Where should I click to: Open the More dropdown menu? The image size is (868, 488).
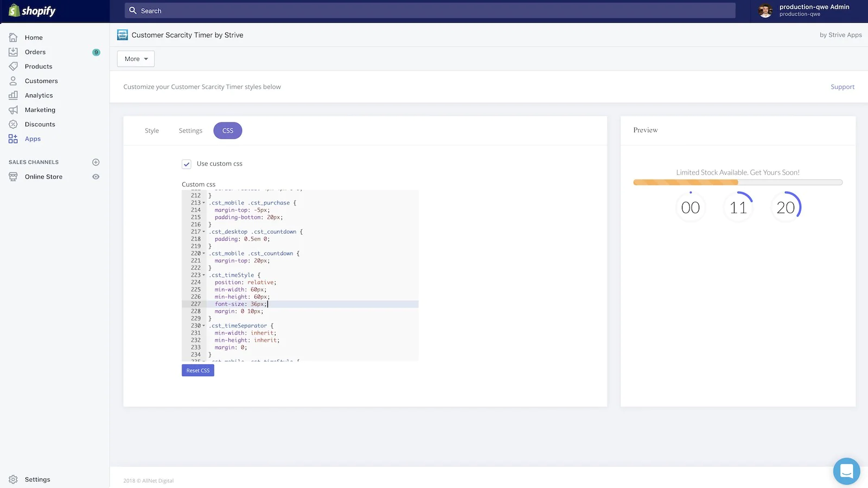(136, 59)
